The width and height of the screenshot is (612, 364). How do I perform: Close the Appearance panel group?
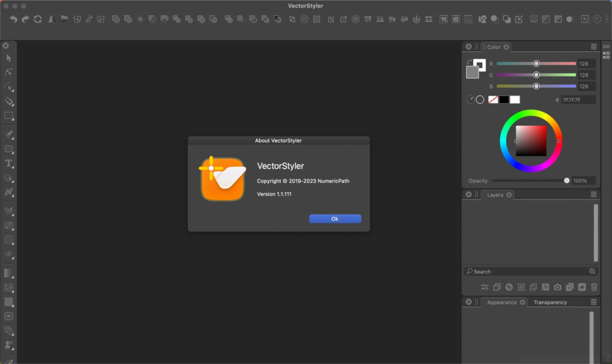coord(469,302)
